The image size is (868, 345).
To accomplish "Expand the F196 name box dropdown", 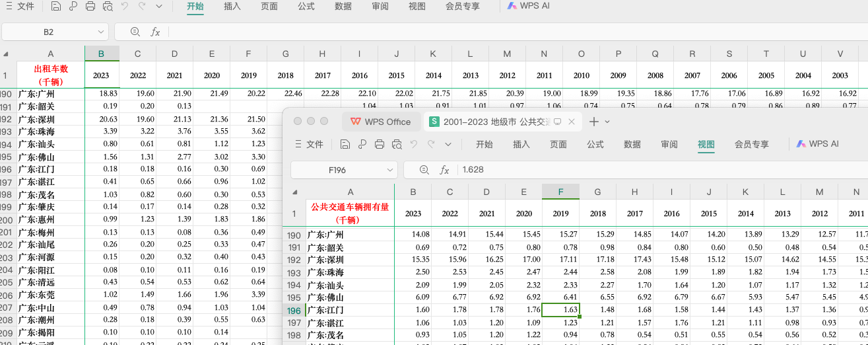I will pos(389,170).
